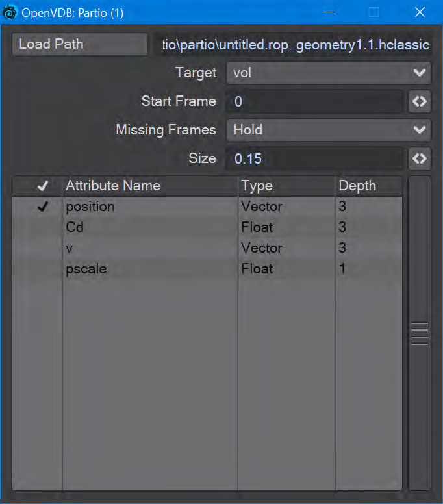Image resolution: width=443 pixels, height=504 pixels.
Task: Enable the v attribute checkbox
Action: [43, 248]
